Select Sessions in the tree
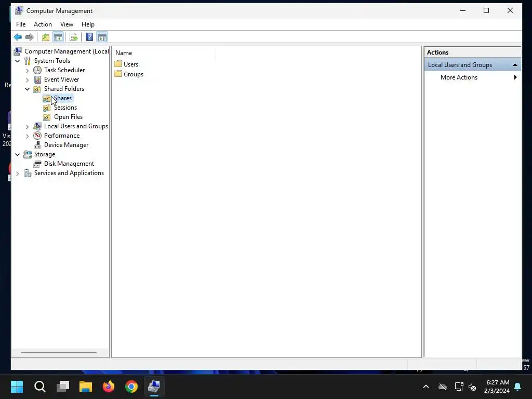 pyautogui.click(x=65, y=108)
